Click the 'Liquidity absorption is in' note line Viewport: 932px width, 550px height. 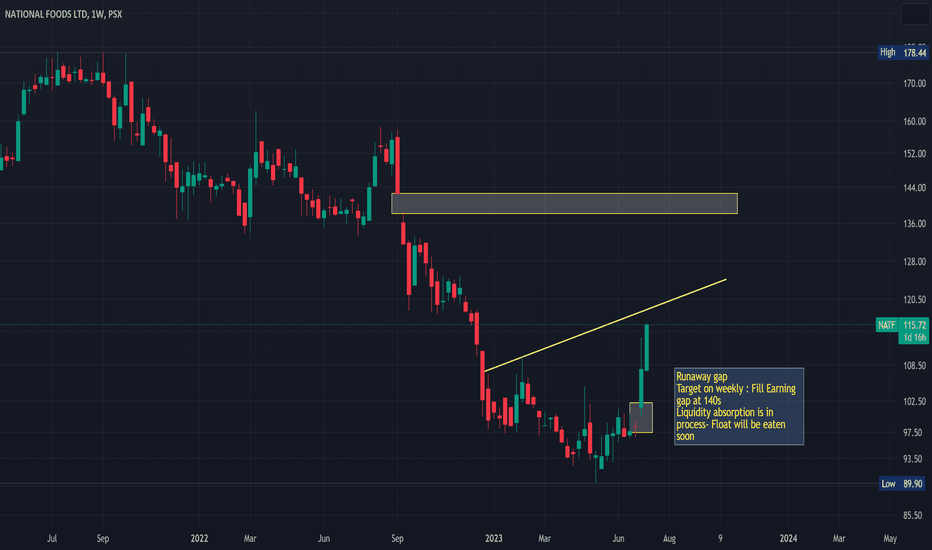725,412
